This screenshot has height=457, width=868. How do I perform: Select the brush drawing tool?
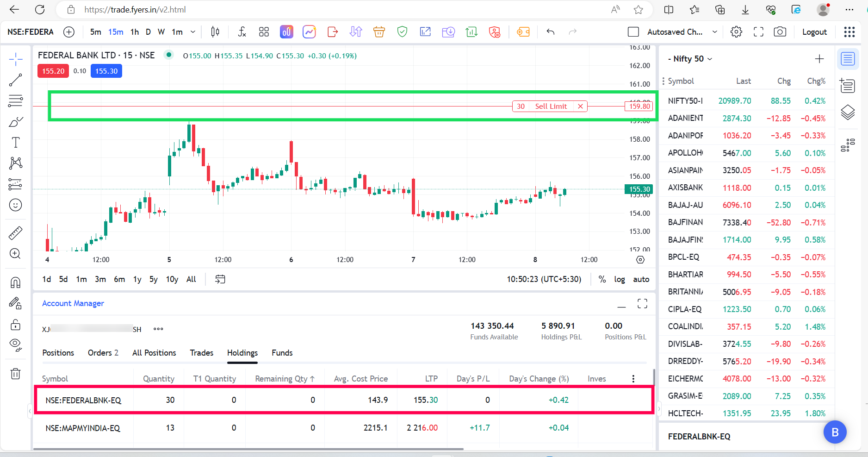pyautogui.click(x=16, y=122)
